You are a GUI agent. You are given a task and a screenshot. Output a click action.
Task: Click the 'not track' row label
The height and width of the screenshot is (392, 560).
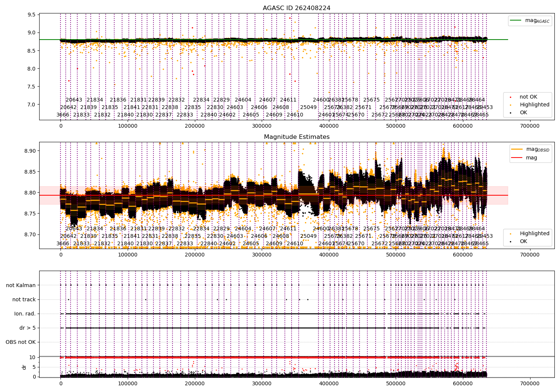point(24,300)
